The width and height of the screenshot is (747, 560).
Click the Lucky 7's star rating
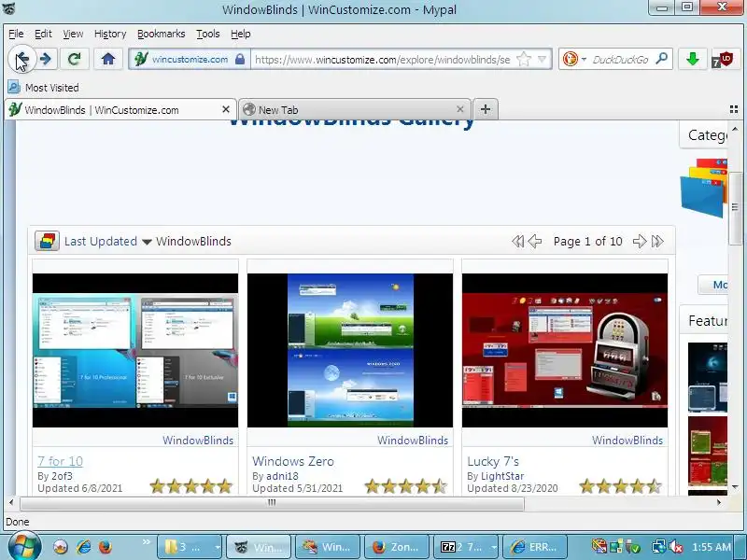[621, 486]
